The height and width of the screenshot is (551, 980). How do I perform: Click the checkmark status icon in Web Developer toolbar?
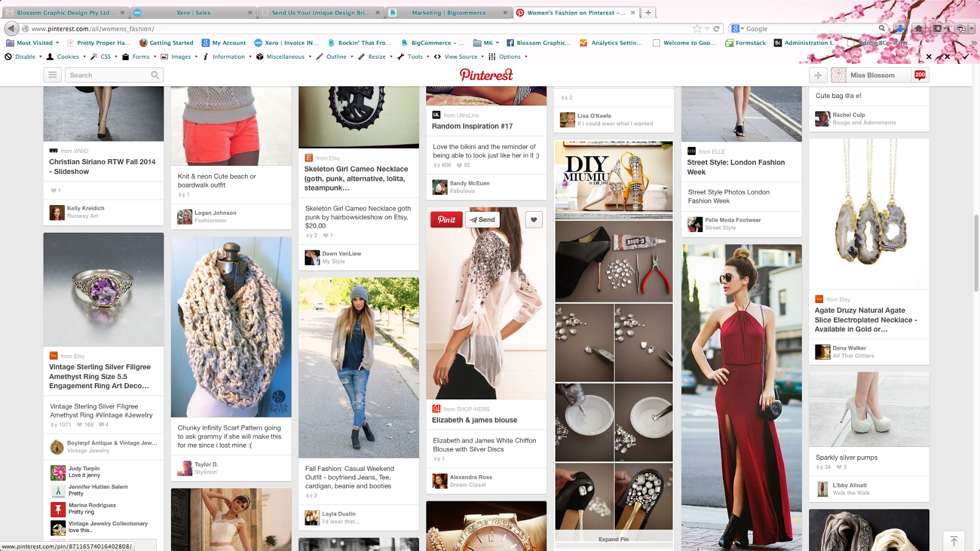coord(965,57)
